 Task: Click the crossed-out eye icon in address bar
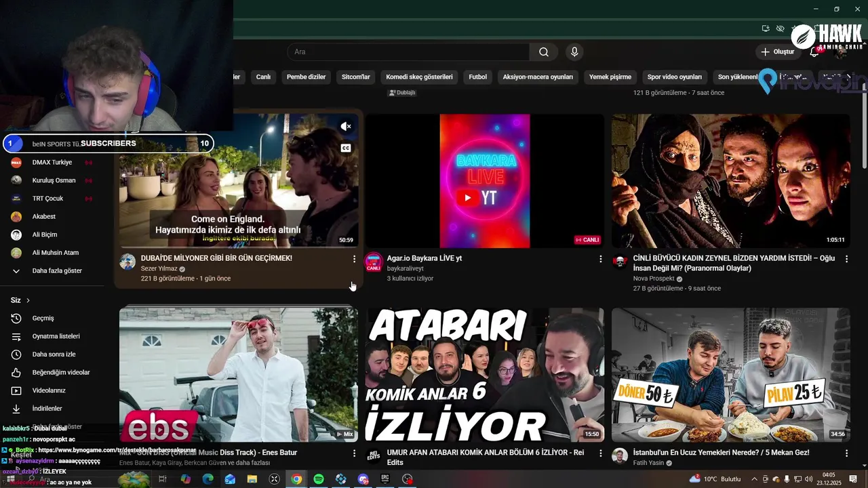[x=781, y=28]
